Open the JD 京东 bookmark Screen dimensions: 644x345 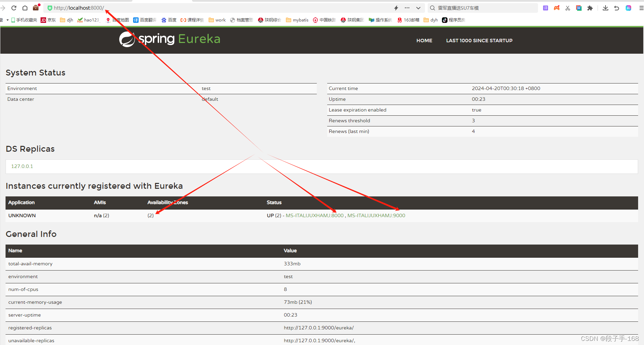pyautogui.click(x=48, y=20)
